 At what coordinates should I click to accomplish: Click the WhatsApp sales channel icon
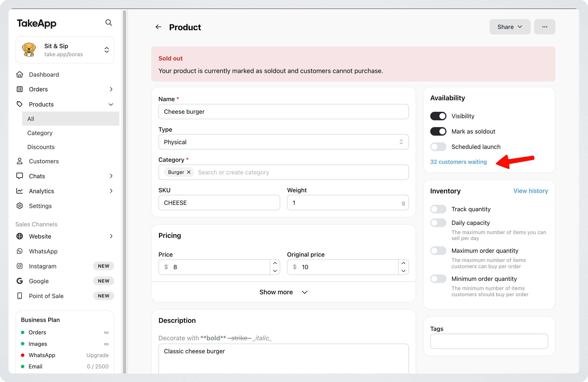20,251
